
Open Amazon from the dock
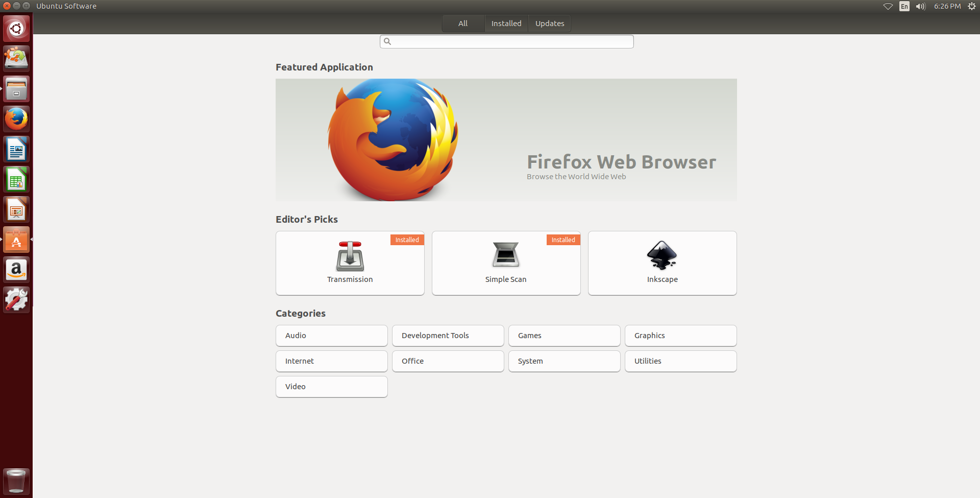[16, 270]
